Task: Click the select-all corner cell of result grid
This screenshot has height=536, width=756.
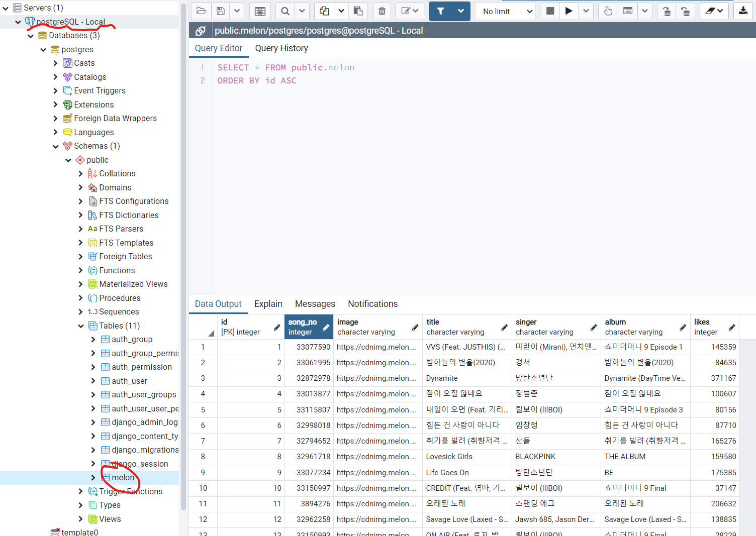Action: (x=203, y=327)
